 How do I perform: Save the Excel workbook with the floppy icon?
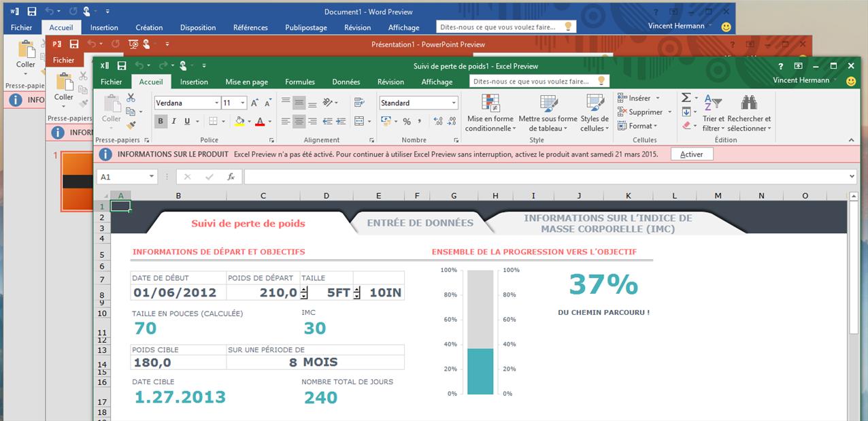[x=122, y=66]
